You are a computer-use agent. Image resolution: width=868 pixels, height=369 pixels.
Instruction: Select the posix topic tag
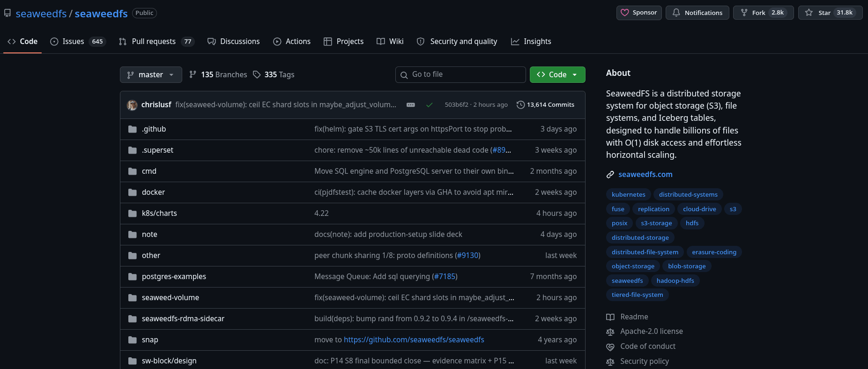[x=619, y=223]
